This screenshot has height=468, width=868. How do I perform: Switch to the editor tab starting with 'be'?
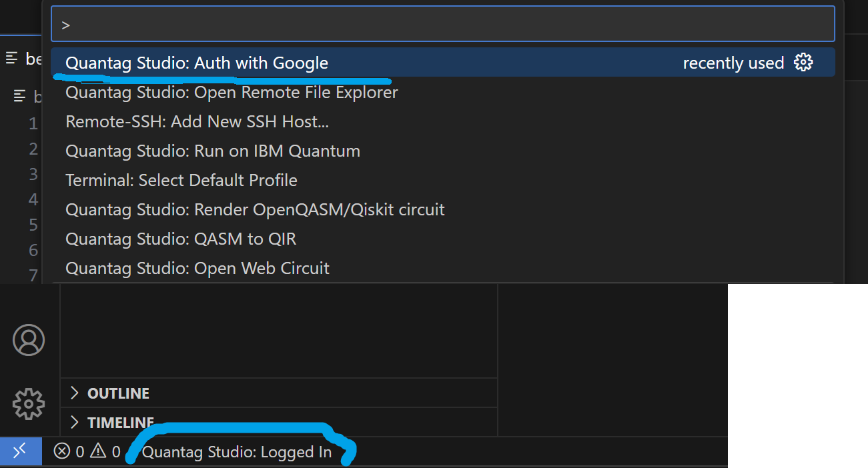27,59
